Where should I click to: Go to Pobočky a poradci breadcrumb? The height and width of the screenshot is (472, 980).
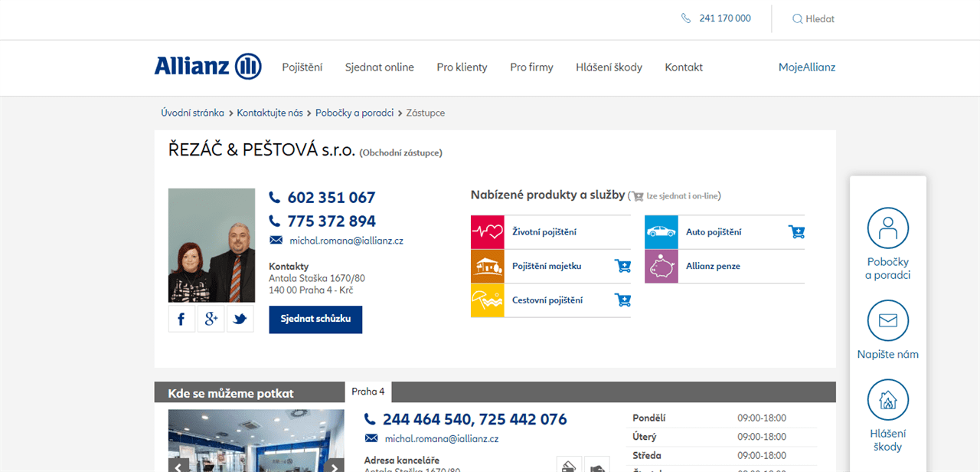click(x=354, y=113)
